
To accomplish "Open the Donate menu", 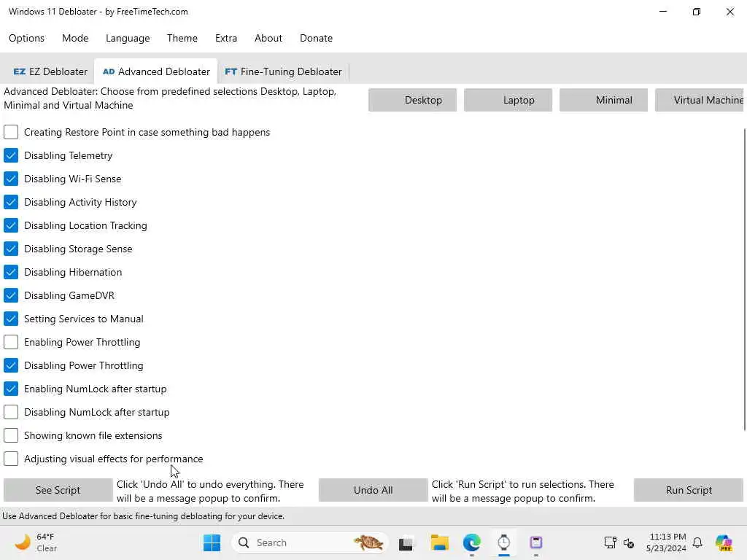I will [316, 38].
